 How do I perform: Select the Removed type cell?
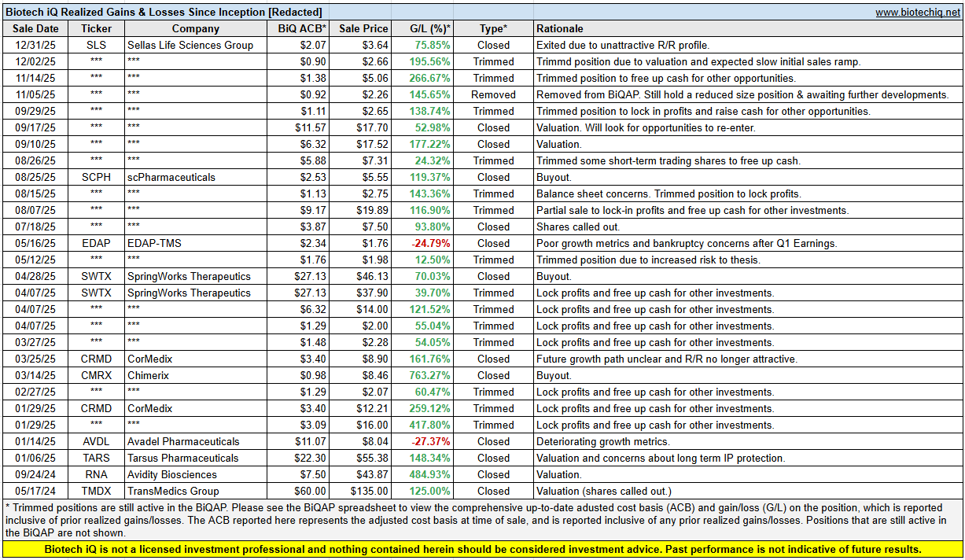pos(493,94)
